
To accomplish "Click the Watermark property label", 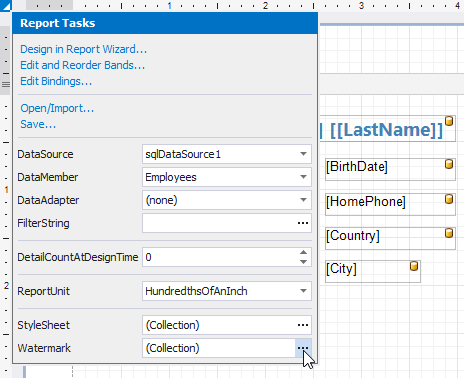I will coord(44,348).
